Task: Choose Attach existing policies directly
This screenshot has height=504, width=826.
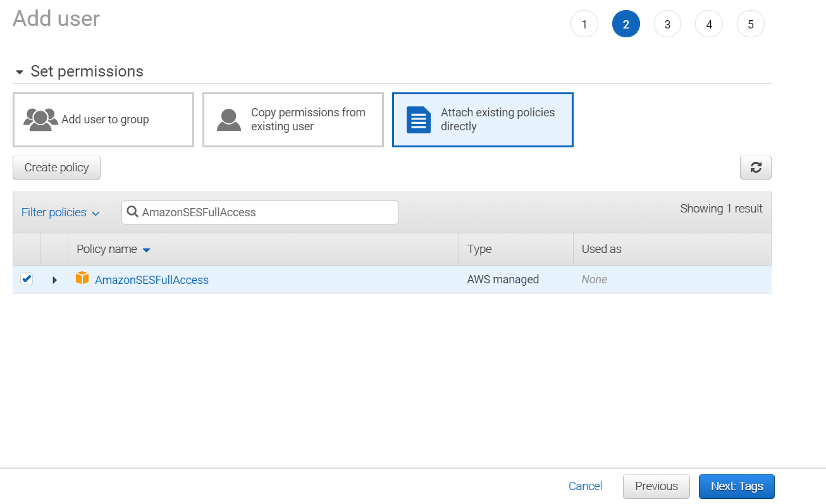Action: pyautogui.click(x=483, y=120)
